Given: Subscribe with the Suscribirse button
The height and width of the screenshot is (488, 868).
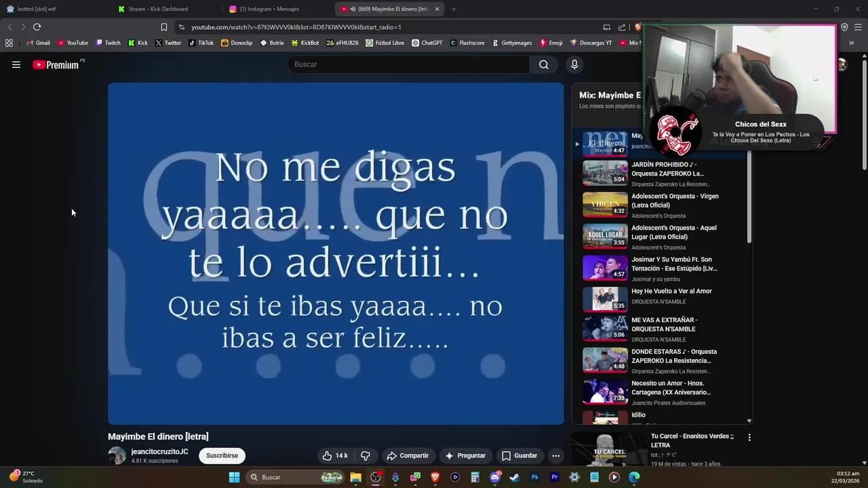Looking at the screenshot, I should point(222,455).
